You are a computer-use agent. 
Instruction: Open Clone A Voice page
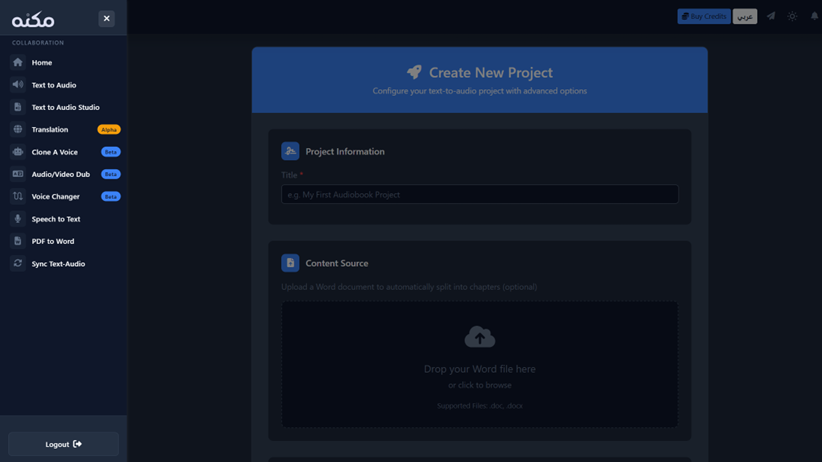54,152
